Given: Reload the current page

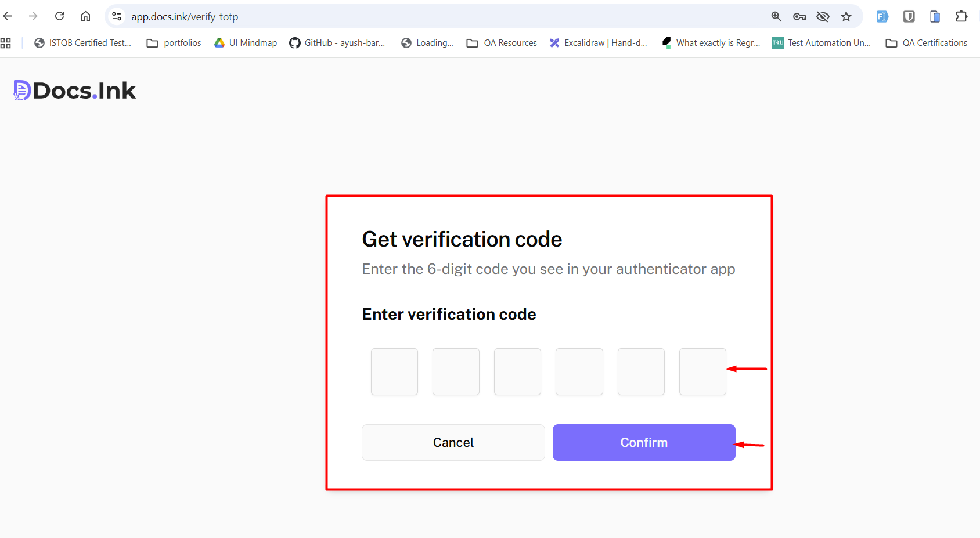Looking at the screenshot, I should click(59, 16).
